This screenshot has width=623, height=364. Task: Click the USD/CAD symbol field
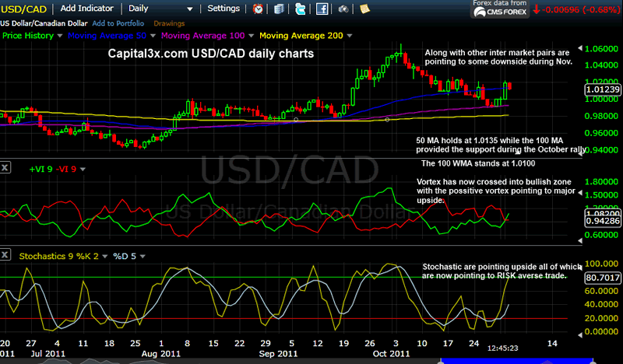(x=23, y=9)
